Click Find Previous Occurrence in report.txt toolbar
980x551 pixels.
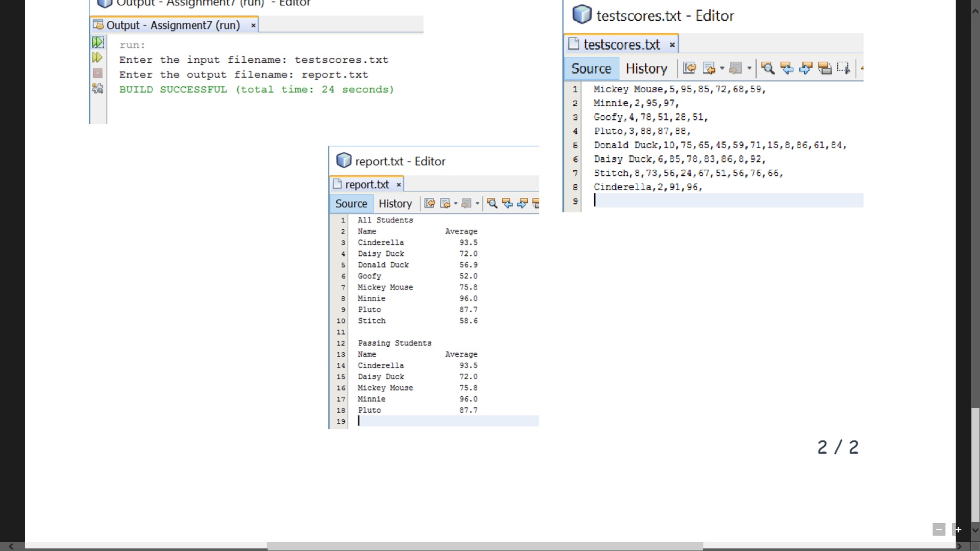click(508, 203)
